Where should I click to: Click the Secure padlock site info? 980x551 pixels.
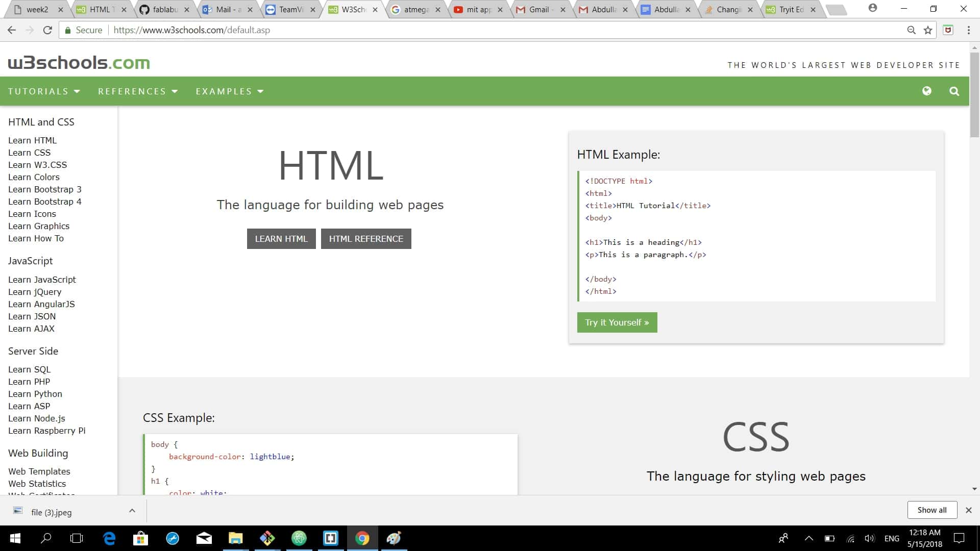tap(83, 30)
